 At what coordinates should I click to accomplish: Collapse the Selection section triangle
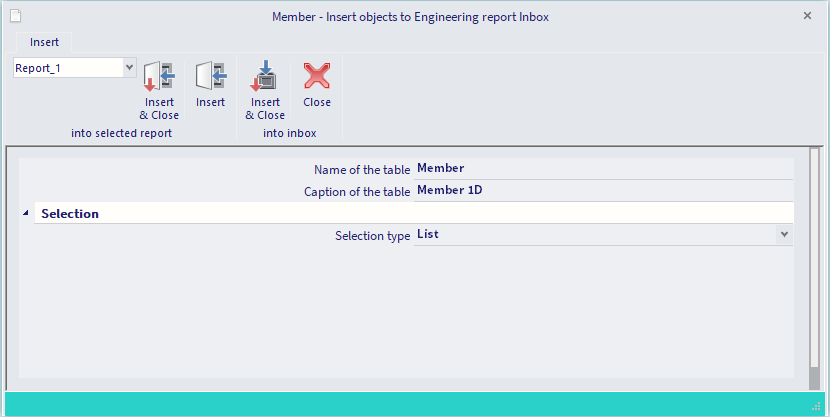click(25, 213)
